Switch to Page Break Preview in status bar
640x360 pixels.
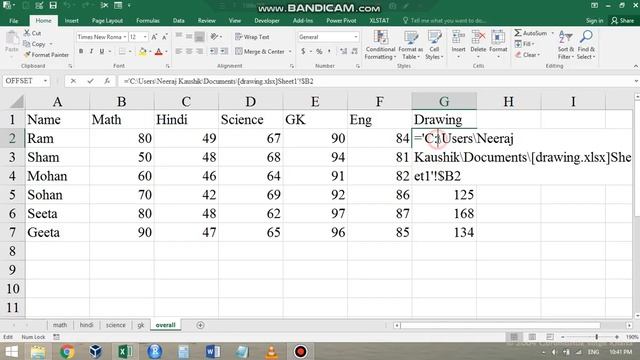point(550,337)
